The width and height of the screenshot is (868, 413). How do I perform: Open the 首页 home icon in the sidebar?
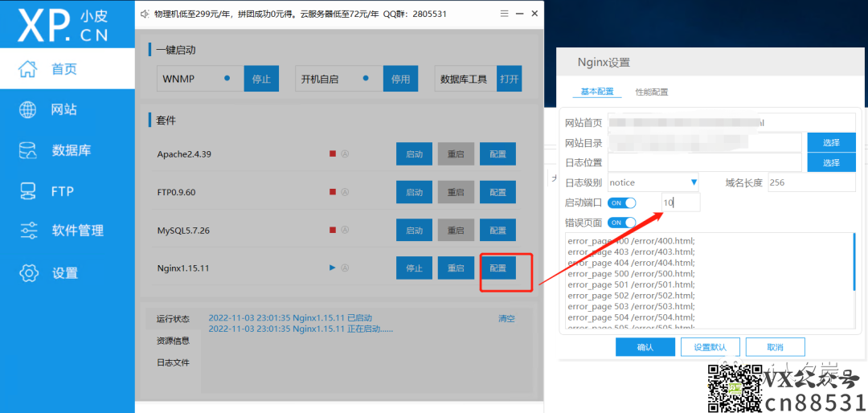[27, 69]
